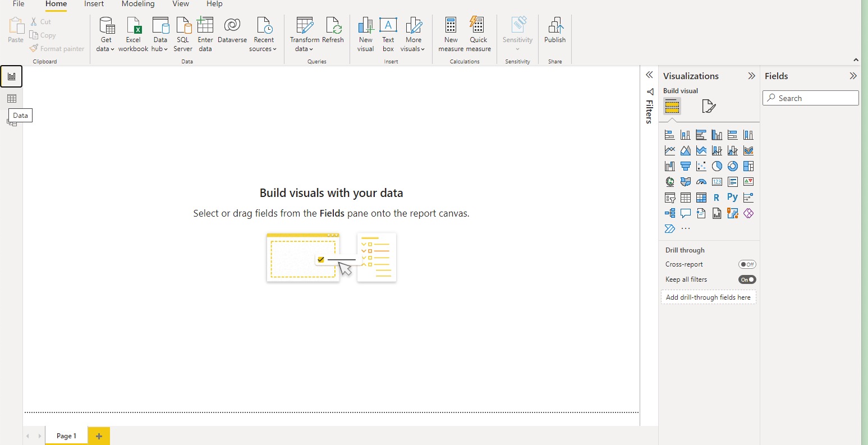The image size is (868, 445).
Task: Pick the Python visual icon
Action: 732,198
